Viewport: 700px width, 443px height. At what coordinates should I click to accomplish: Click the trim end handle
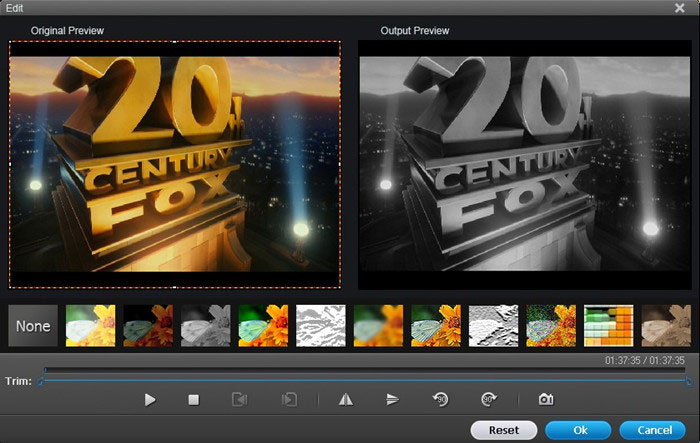coord(689,381)
